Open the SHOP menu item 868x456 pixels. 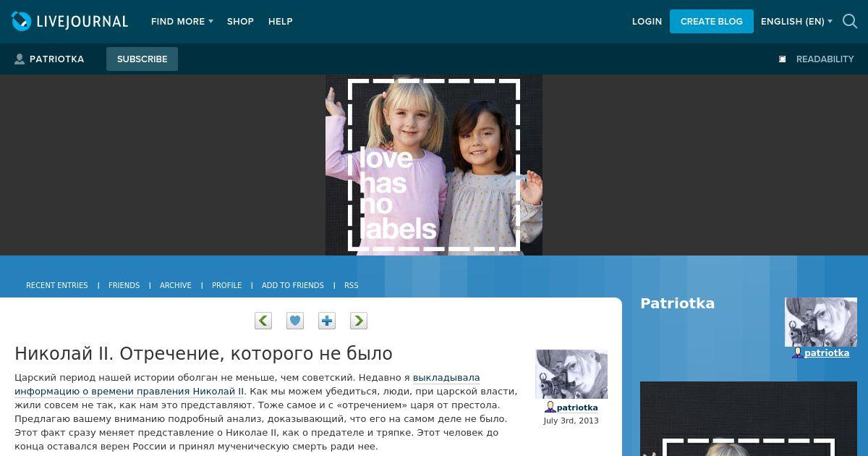coord(240,22)
